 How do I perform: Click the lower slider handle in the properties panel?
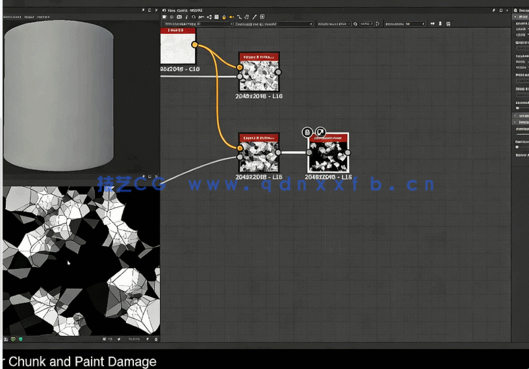[518, 147]
